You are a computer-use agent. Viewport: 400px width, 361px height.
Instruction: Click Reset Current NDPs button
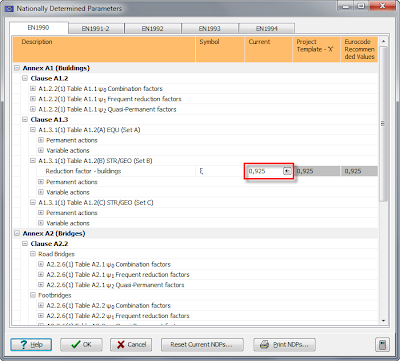202,345
